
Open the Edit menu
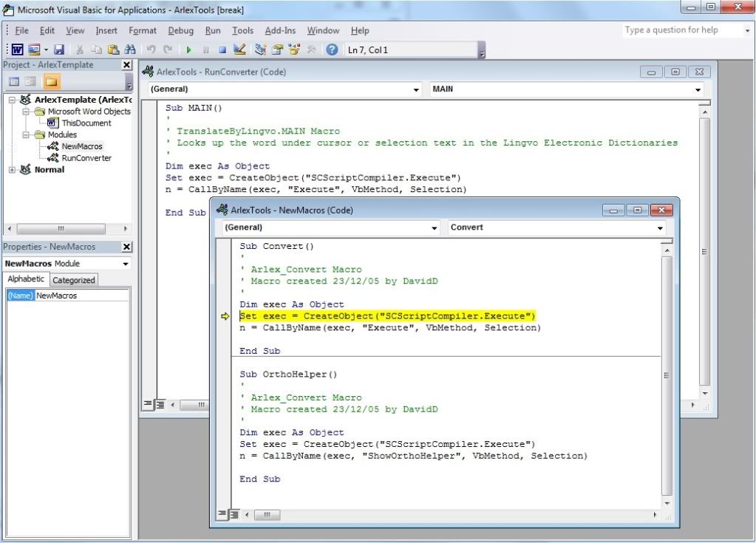pos(47,30)
